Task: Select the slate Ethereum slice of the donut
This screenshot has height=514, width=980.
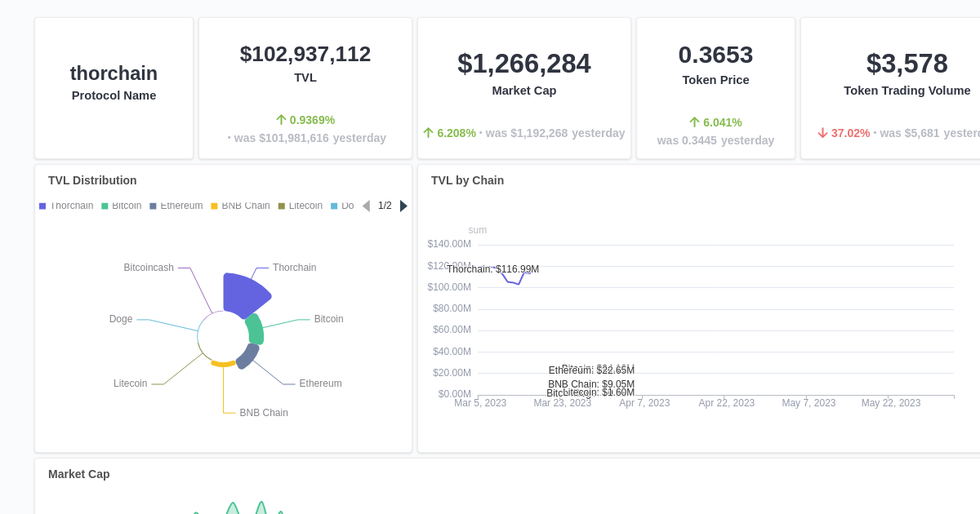Action: click(x=247, y=356)
